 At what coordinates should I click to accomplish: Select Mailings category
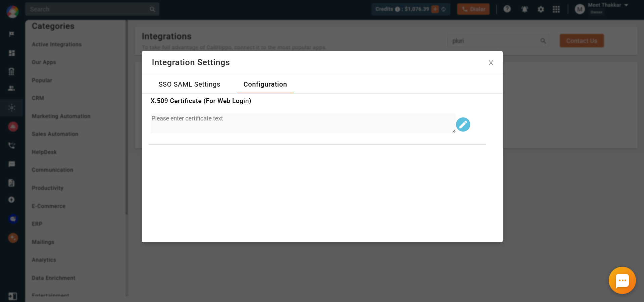[43, 242]
